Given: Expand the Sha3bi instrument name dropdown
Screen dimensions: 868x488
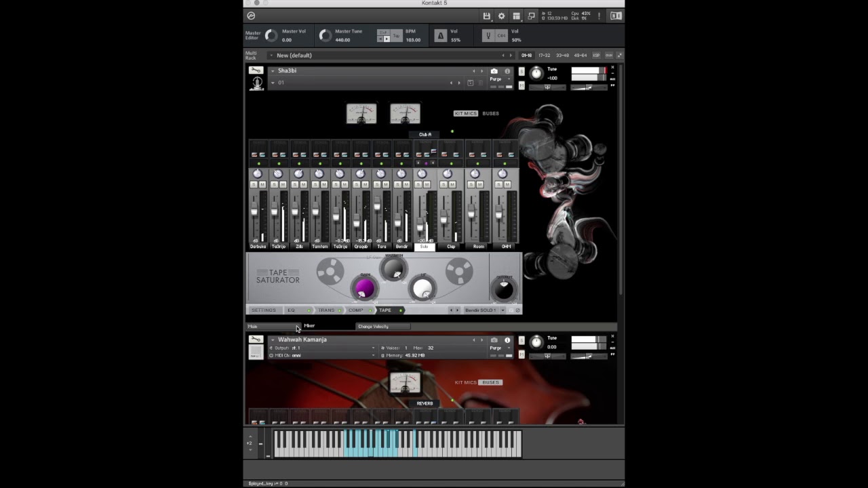Looking at the screenshot, I should pyautogui.click(x=273, y=70).
